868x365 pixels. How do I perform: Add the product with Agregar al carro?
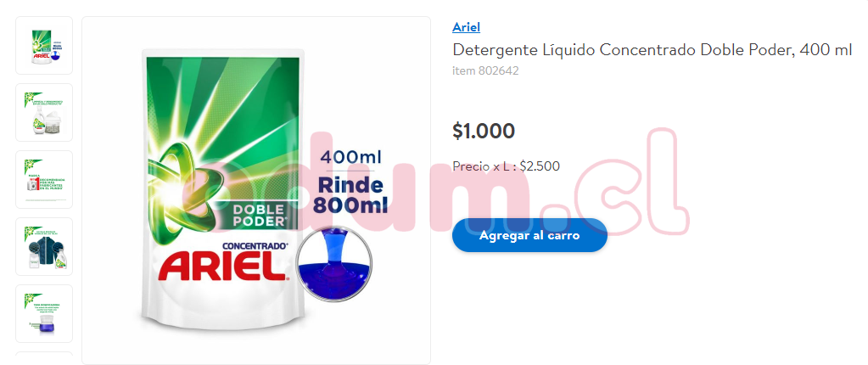pyautogui.click(x=529, y=235)
